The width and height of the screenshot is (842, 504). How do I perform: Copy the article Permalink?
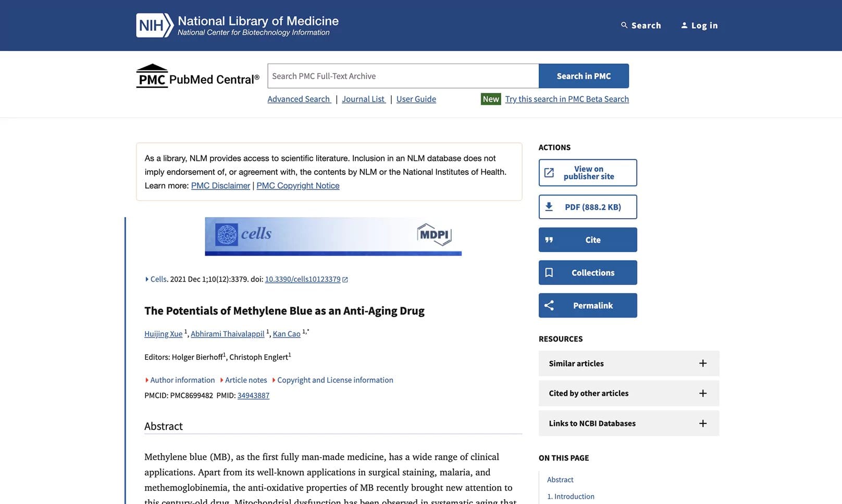point(587,306)
